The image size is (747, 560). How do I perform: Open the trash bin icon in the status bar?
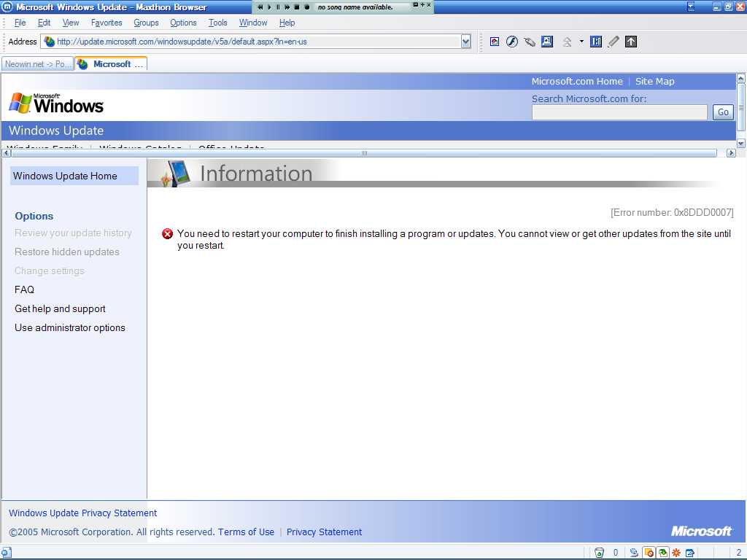point(599,552)
